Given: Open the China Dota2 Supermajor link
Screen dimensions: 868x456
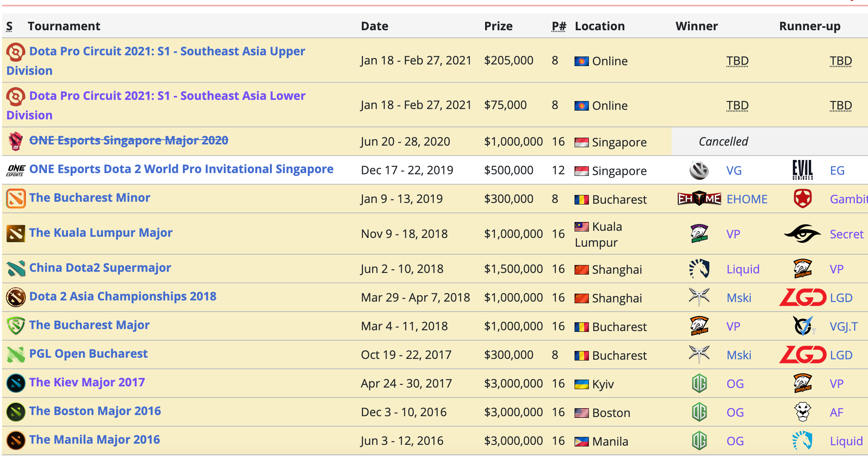Looking at the screenshot, I should [x=100, y=267].
